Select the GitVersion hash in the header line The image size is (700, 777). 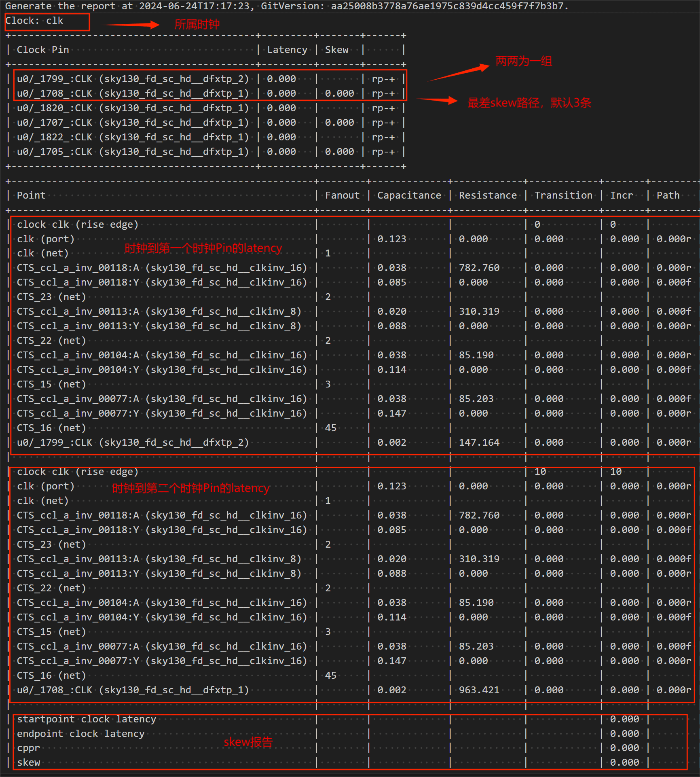click(447, 6)
